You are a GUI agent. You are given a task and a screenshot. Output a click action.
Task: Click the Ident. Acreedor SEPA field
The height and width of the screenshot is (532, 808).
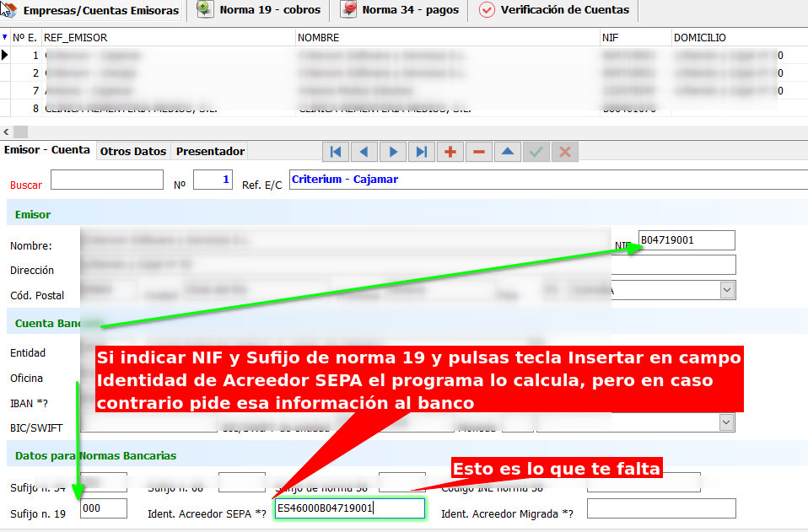click(349, 508)
